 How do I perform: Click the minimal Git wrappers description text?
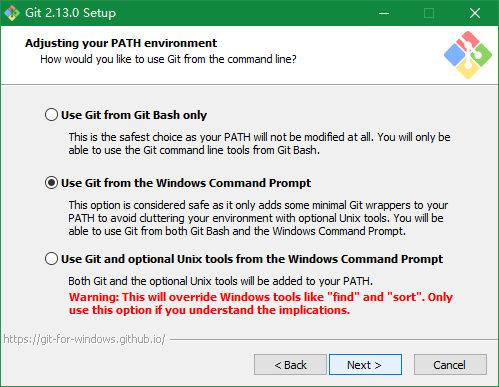(x=258, y=218)
